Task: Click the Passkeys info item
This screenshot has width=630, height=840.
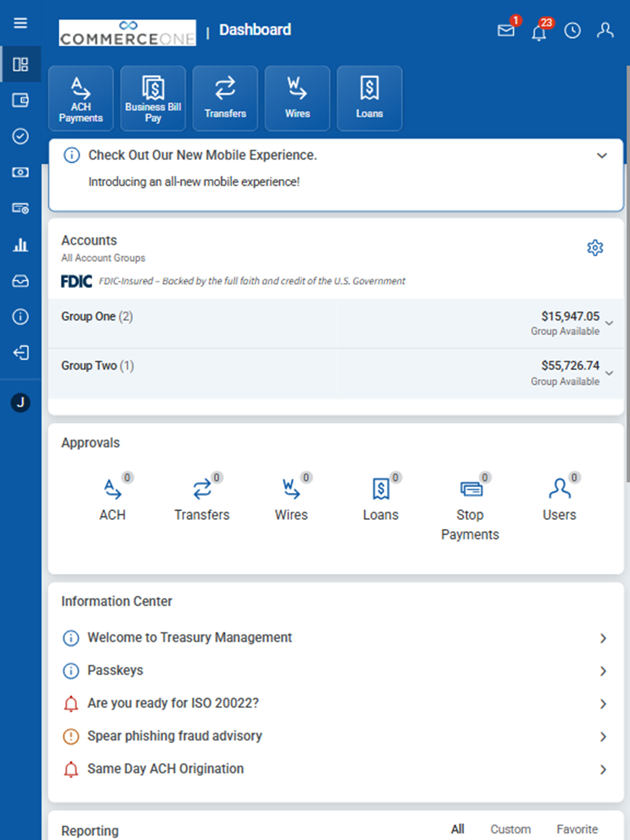Action: (115, 670)
